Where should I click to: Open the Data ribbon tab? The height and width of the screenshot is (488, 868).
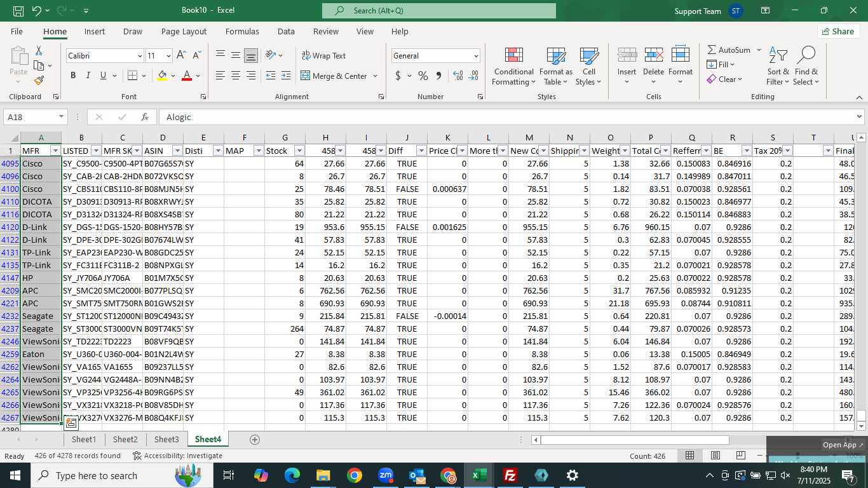[286, 31]
